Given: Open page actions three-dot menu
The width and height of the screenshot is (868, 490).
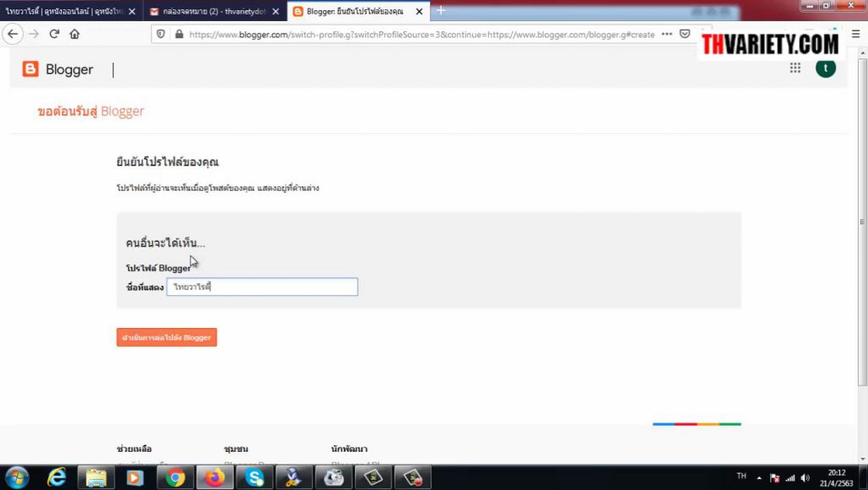Looking at the screenshot, I should [667, 34].
